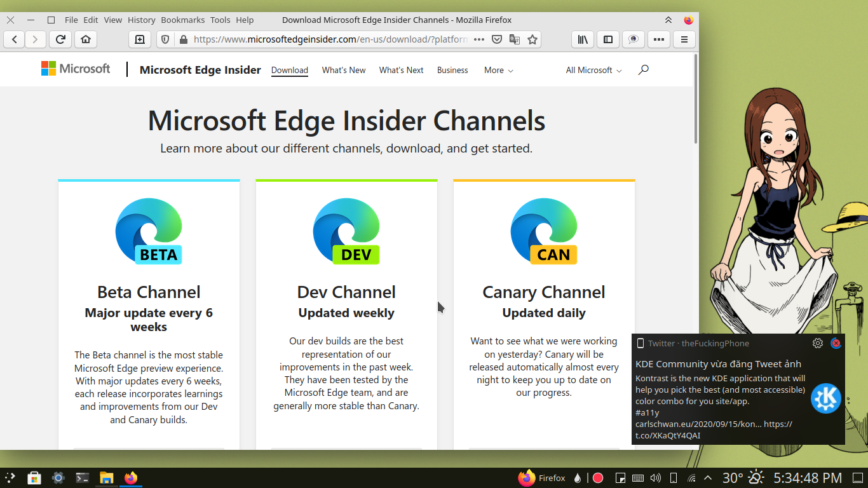Open the digital clock showing 5:34:48 PM

(x=808, y=478)
